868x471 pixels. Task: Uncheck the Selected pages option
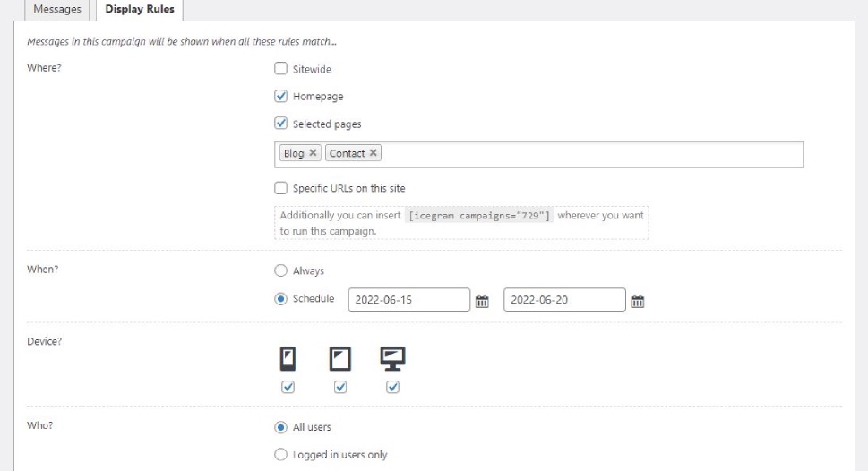click(280, 124)
